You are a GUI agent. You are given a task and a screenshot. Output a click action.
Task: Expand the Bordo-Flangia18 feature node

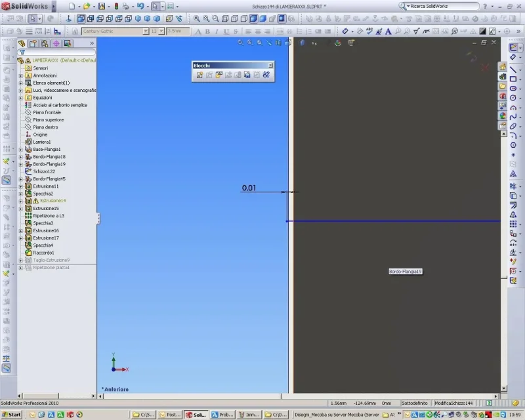tap(21, 157)
